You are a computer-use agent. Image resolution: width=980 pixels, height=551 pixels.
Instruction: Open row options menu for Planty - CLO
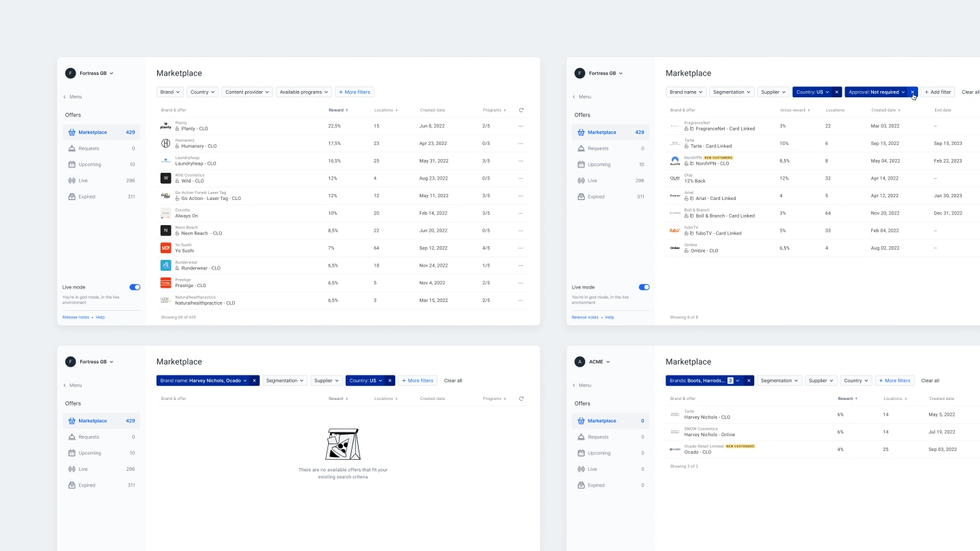[521, 126]
